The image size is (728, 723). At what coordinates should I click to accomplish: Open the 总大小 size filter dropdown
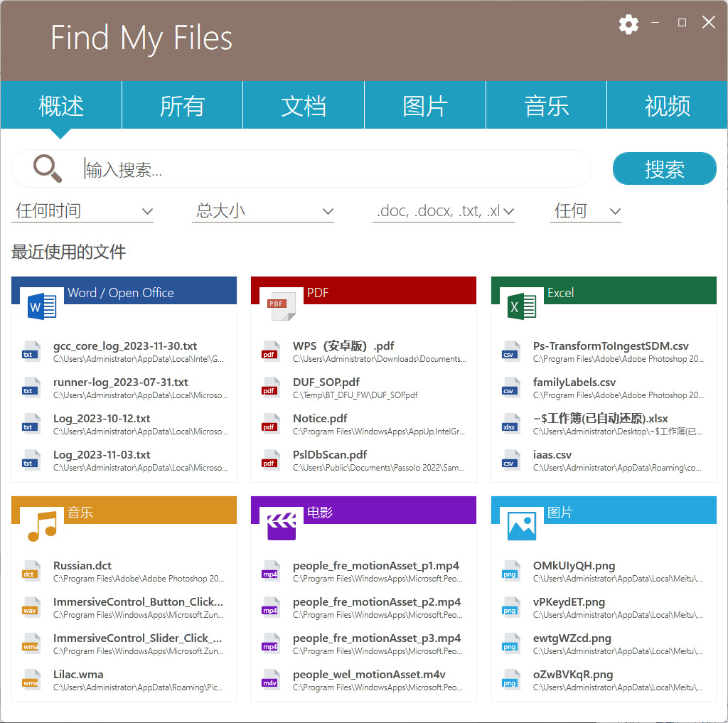click(263, 211)
